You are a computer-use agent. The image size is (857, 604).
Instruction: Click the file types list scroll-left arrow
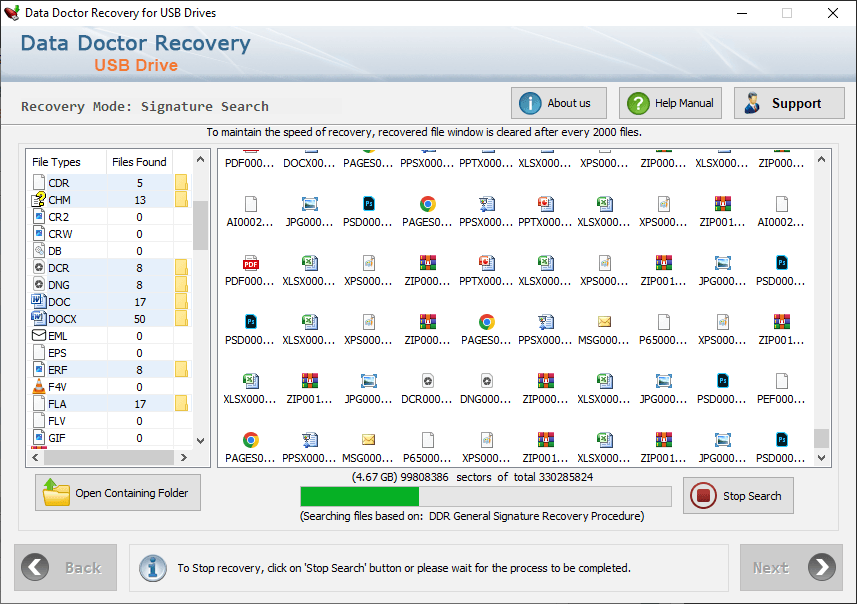tap(36, 458)
